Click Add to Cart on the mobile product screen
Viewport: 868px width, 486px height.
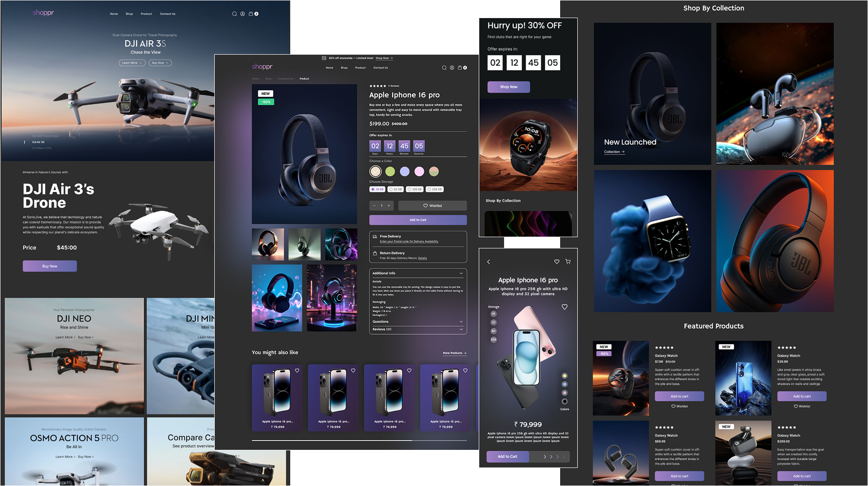pos(508,457)
